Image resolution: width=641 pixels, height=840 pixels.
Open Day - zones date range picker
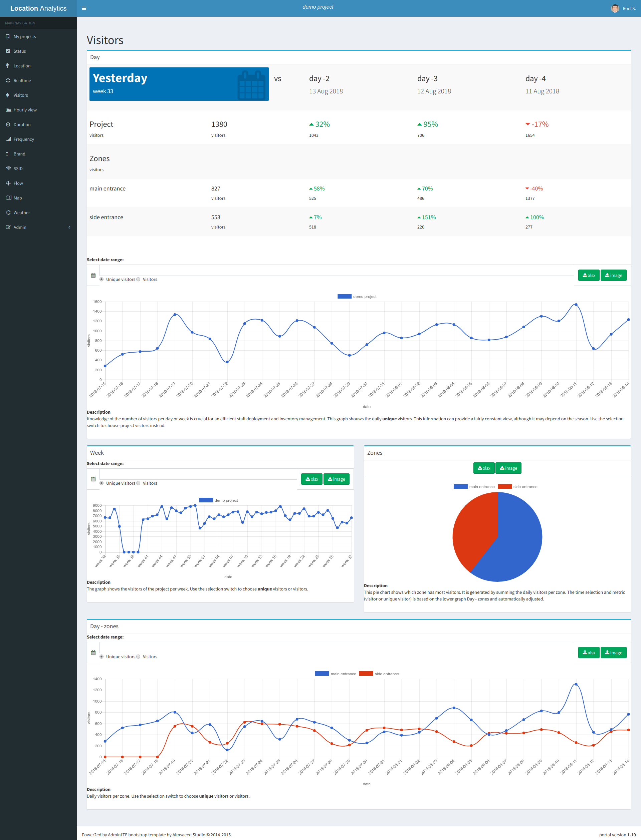[336, 648]
